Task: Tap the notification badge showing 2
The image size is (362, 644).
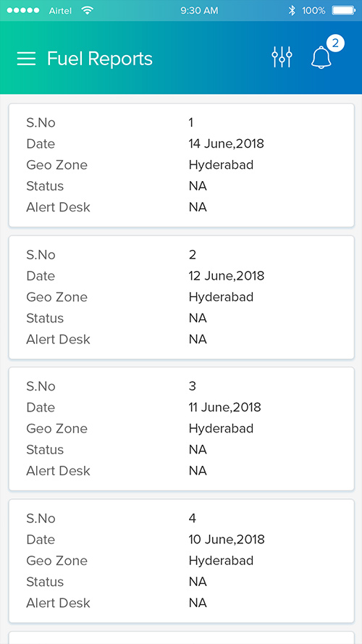Action: click(x=335, y=43)
